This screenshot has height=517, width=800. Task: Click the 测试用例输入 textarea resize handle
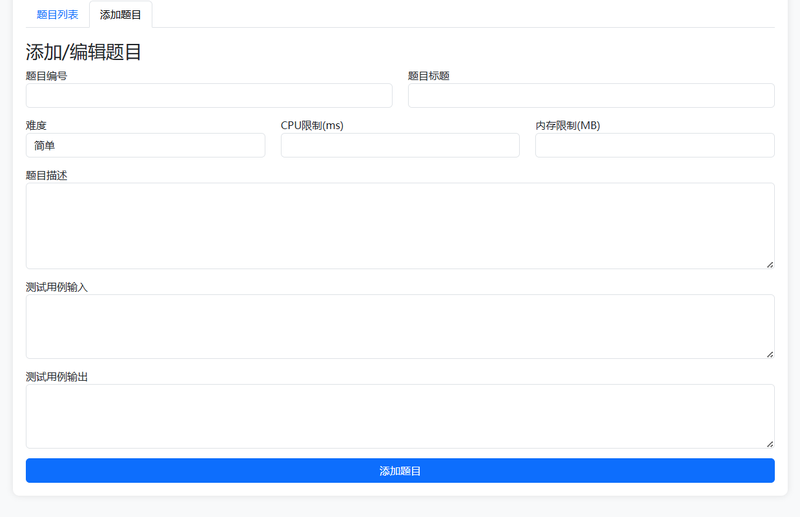[x=770, y=354]
